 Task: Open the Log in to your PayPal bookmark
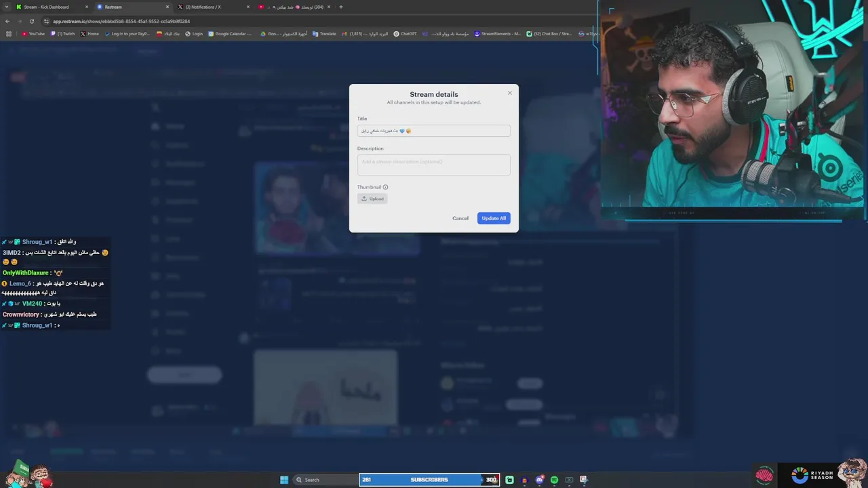(127, 34)
